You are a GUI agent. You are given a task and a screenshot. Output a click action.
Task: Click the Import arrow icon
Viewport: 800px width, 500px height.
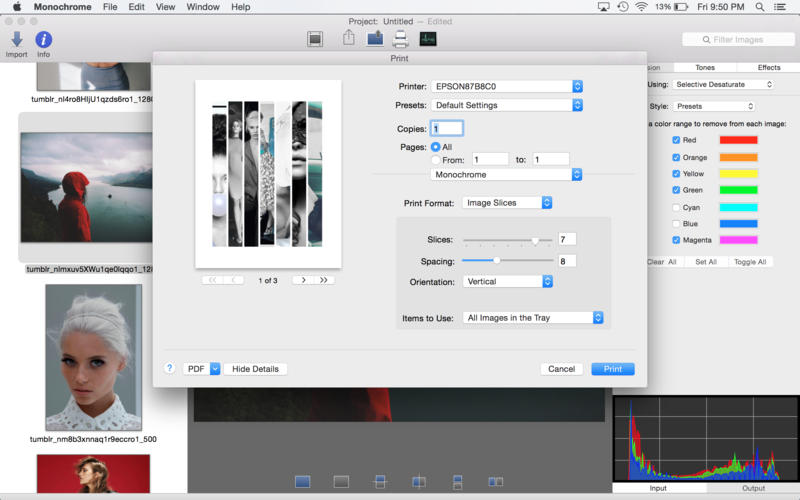click(x=17, y=40)
